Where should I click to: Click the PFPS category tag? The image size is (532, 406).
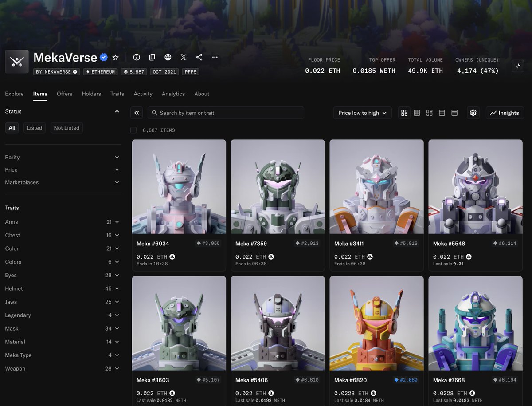pyautogui.click(x=190, y=72)
